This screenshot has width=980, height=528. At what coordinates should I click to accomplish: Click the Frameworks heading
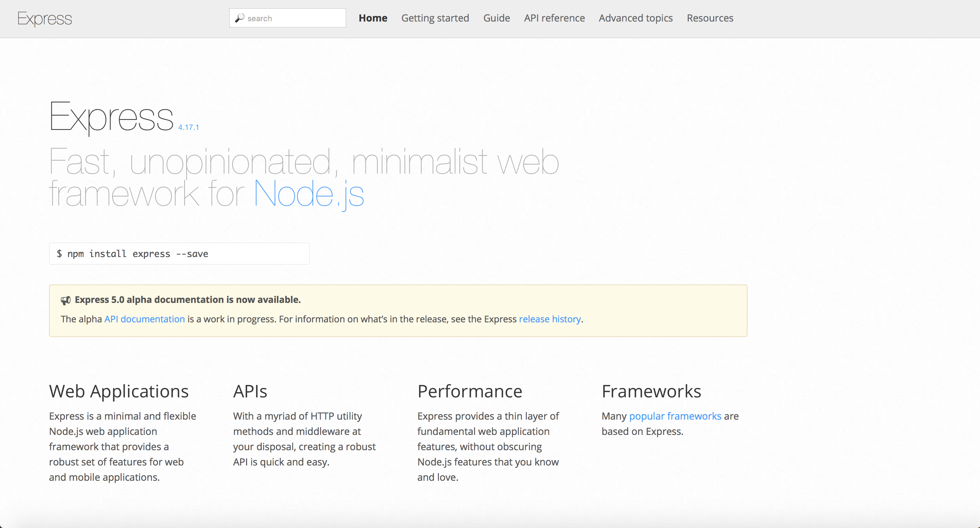[651, 391]
